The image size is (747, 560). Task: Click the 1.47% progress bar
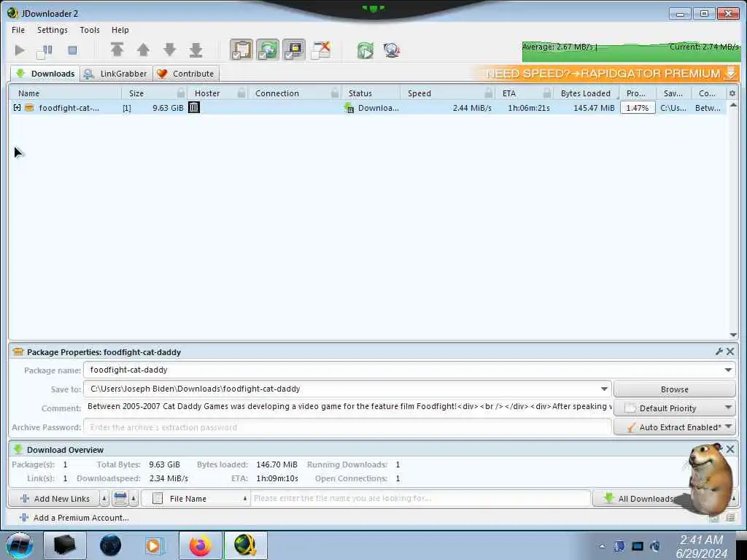pyautogui.click(x=638, y=108)
